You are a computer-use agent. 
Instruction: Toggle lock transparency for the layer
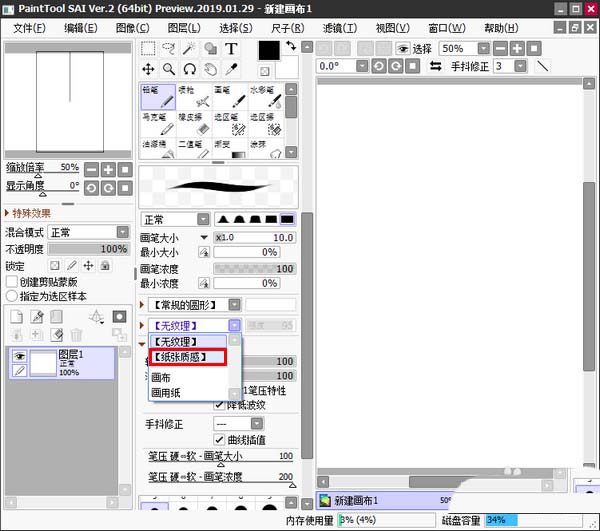point(55,266)
